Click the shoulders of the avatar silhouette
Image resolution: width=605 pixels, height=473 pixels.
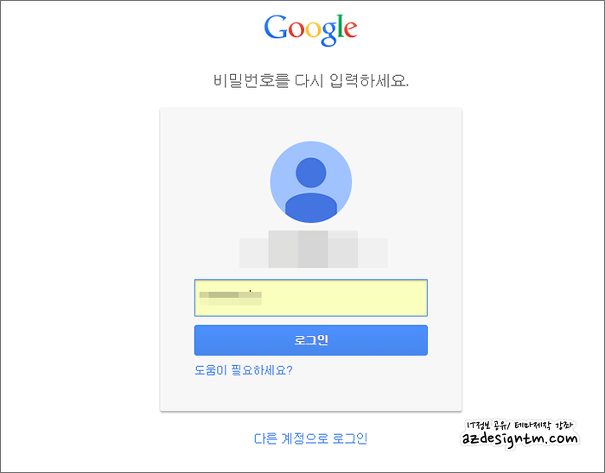(311, 208)
